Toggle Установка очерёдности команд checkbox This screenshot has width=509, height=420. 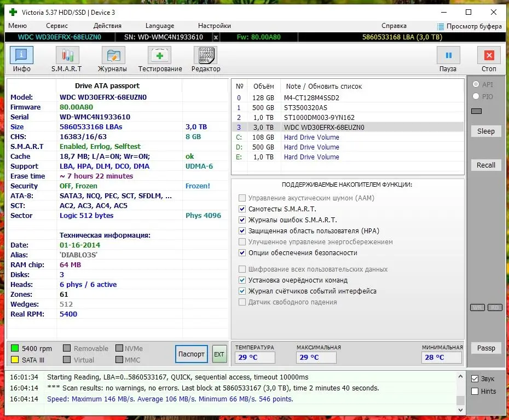242,280
